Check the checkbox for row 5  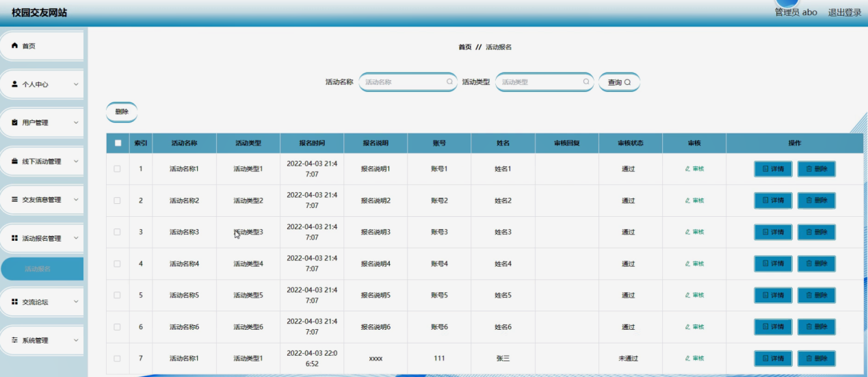pos(118,295)
